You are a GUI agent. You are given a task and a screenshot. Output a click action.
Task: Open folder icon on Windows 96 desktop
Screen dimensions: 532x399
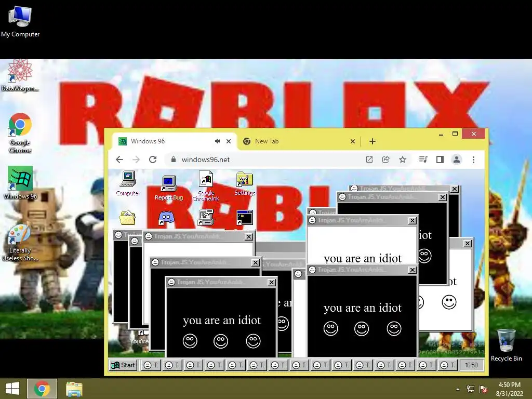pyautogui.click(x=128, y=218)
